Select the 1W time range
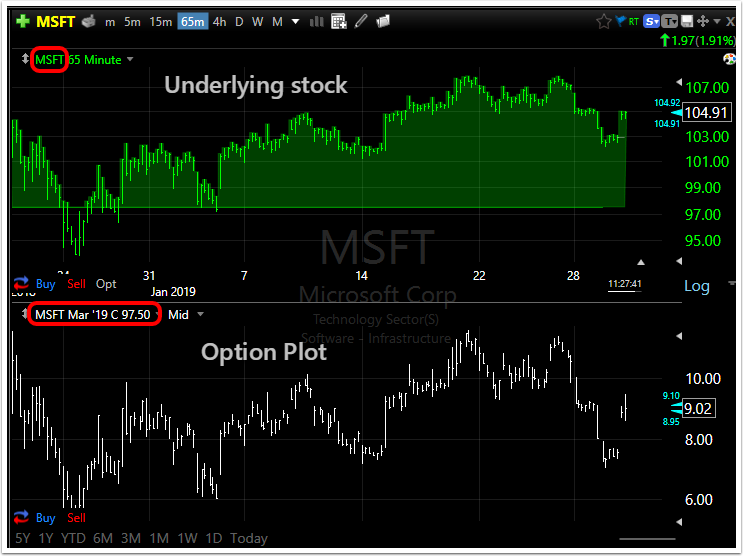743x556 pixels. point(187,538)
